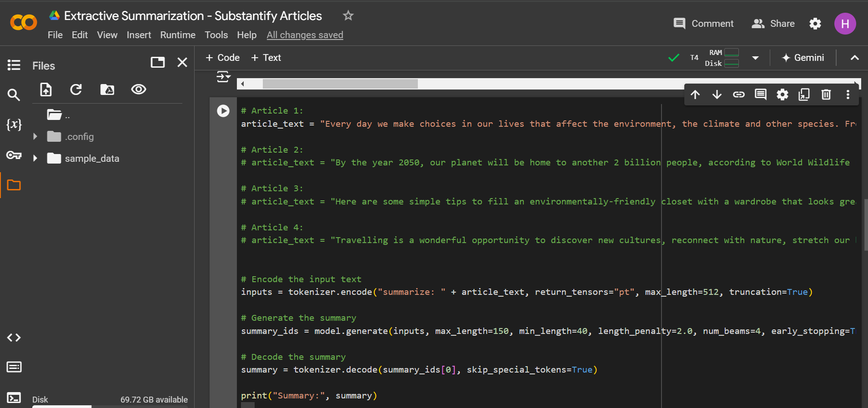Open the Colab home logo
This screenshot has width=868, height=408.
24,22
